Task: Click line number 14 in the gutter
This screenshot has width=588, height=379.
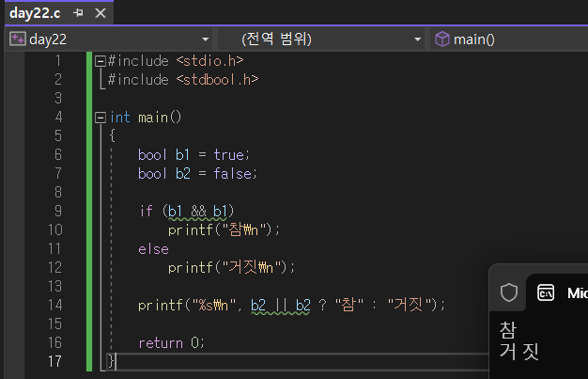Action: tap(55, 305)
